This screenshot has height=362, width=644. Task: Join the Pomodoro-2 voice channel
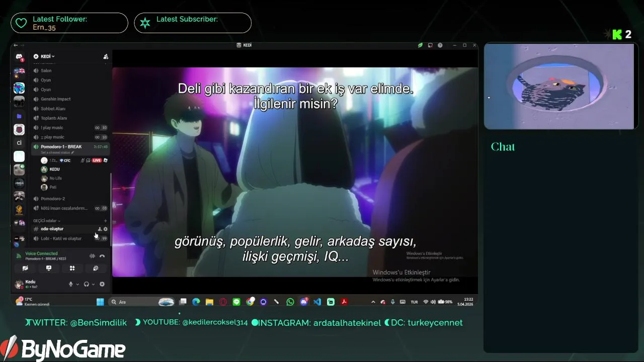pos(70,199)
